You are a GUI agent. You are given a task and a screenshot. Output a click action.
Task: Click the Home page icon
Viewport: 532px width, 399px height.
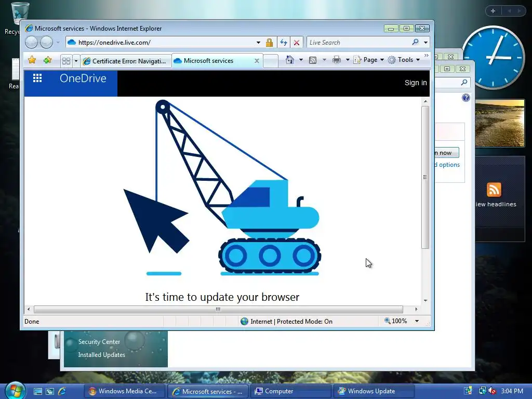point(289,60)
